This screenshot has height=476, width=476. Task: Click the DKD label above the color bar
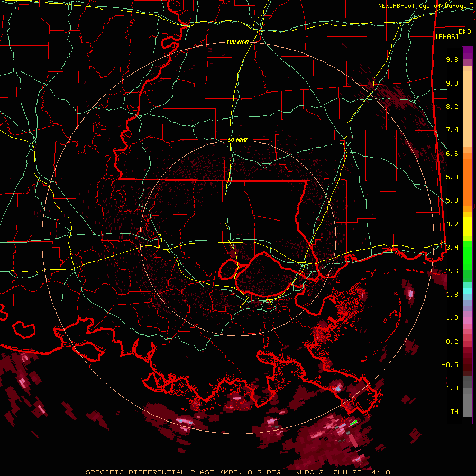click(x=465, y=31)
